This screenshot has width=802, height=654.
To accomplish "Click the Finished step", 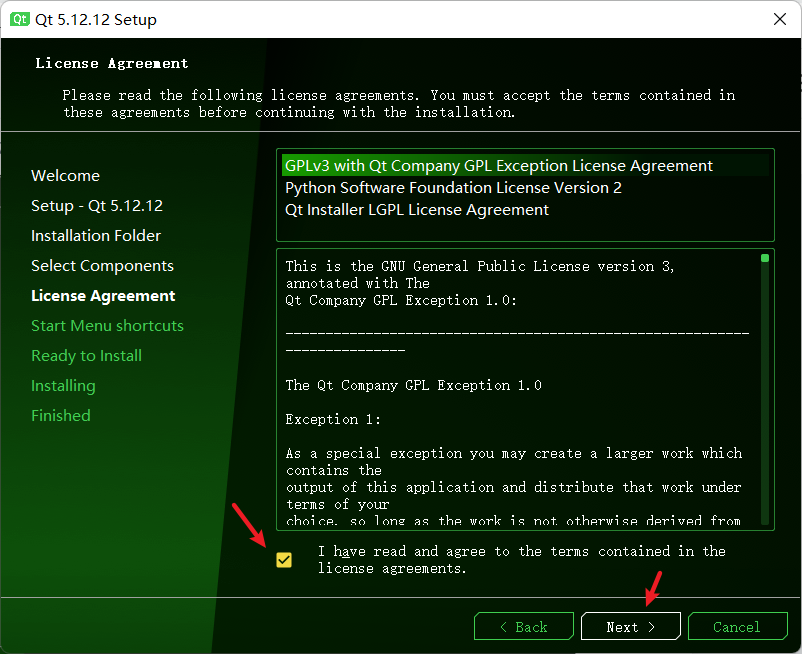I will click(60, 416).
